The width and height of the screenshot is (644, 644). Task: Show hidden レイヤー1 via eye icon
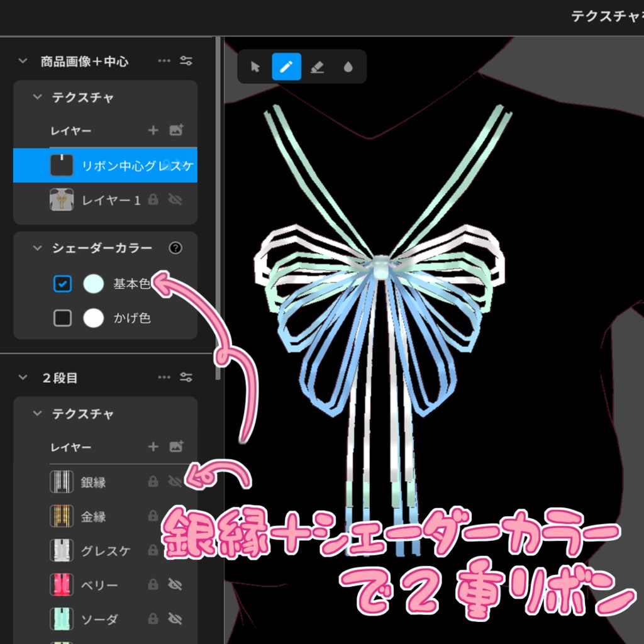tap(175, 199)
